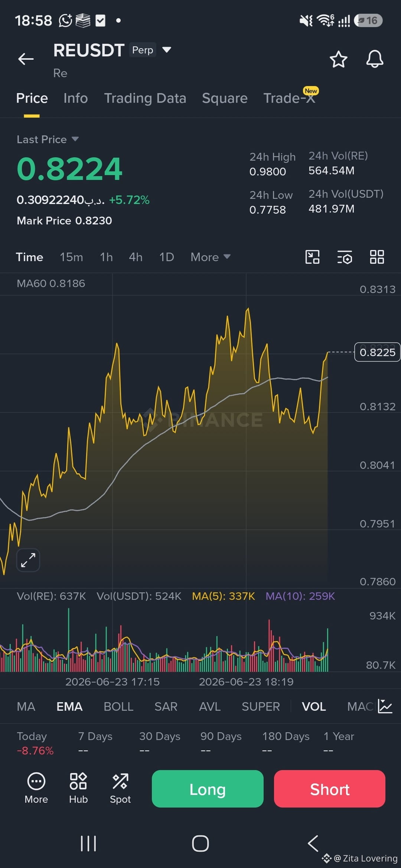Select 4h chart interval
The height and width of the screenshot is (868, 401).
click(x=136, y=257)
